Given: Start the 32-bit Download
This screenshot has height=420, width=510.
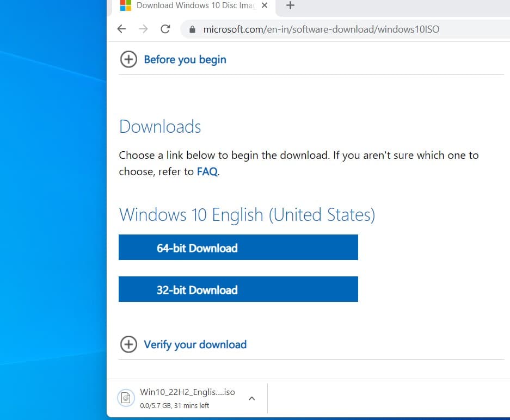Looking at the screenshot, I should click(238, 289).
